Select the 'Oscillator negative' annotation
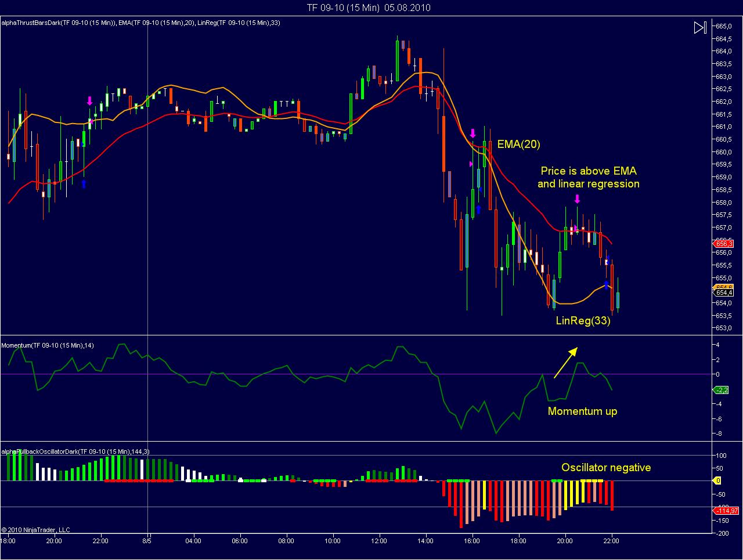Screen dimensions: 743x560 coord(606,467)
